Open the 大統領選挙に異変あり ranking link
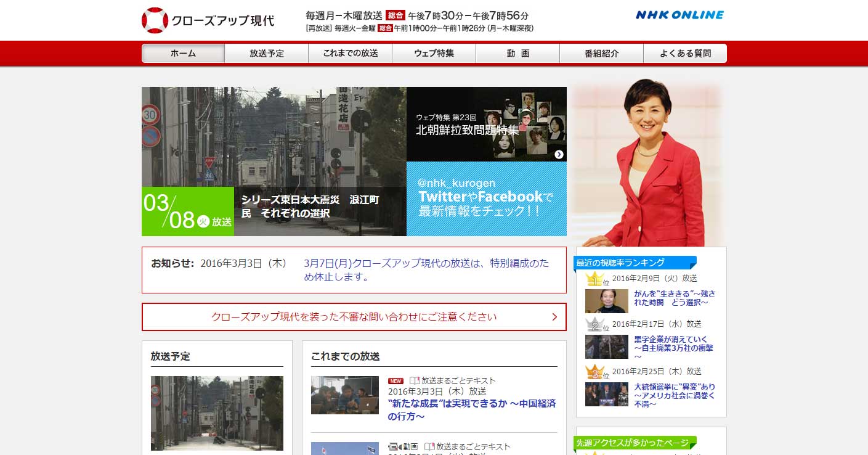 coord(675,395)
